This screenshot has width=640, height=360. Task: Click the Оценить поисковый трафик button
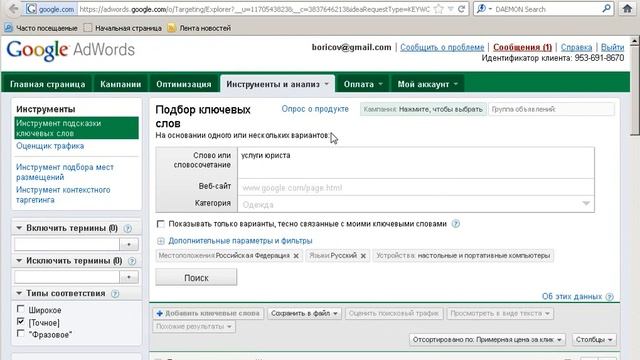[x=394, y=313]
